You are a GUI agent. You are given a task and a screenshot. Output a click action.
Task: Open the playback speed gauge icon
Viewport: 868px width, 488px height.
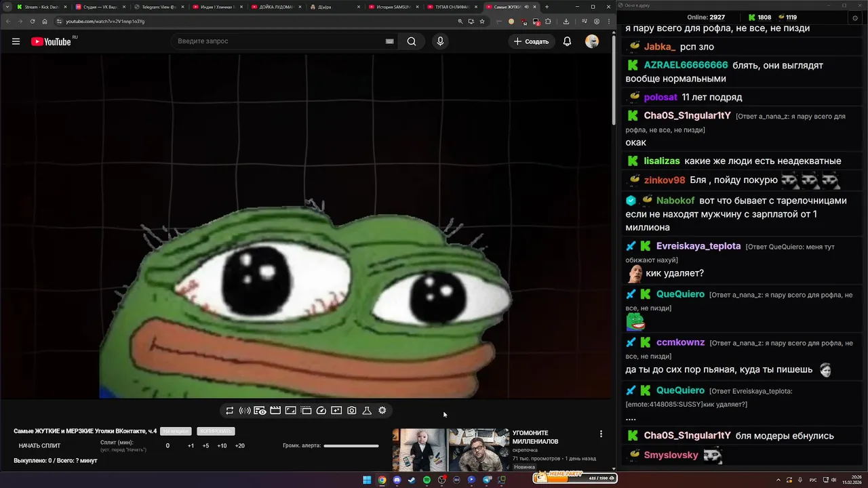coord(321,411)
